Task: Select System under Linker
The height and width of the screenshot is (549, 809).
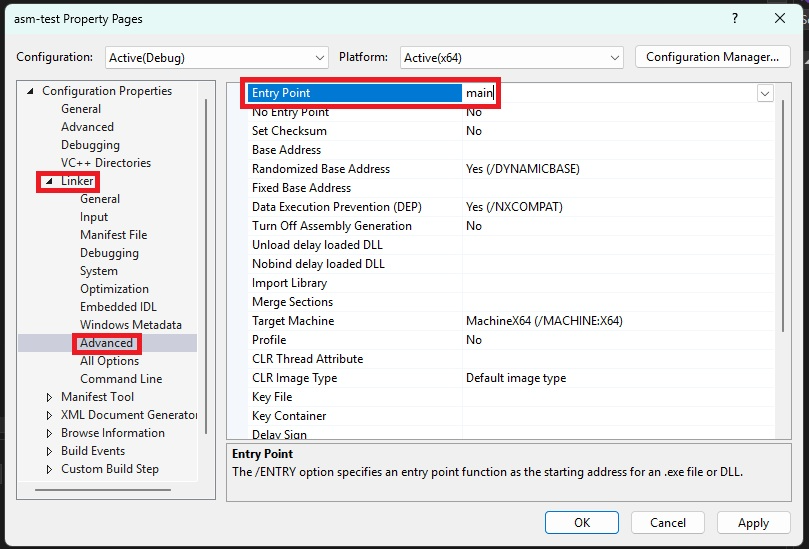Action: click(x=99, y=271)
